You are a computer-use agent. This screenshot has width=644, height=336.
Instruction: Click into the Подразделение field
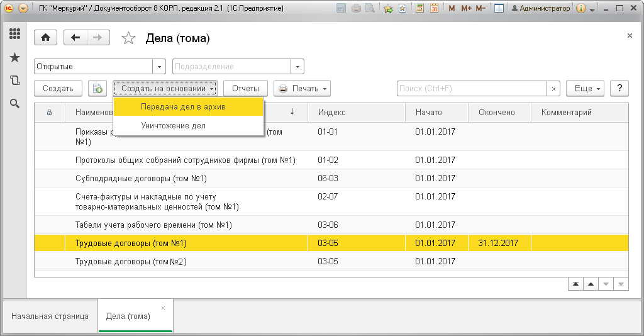click(x=231, y=67)
